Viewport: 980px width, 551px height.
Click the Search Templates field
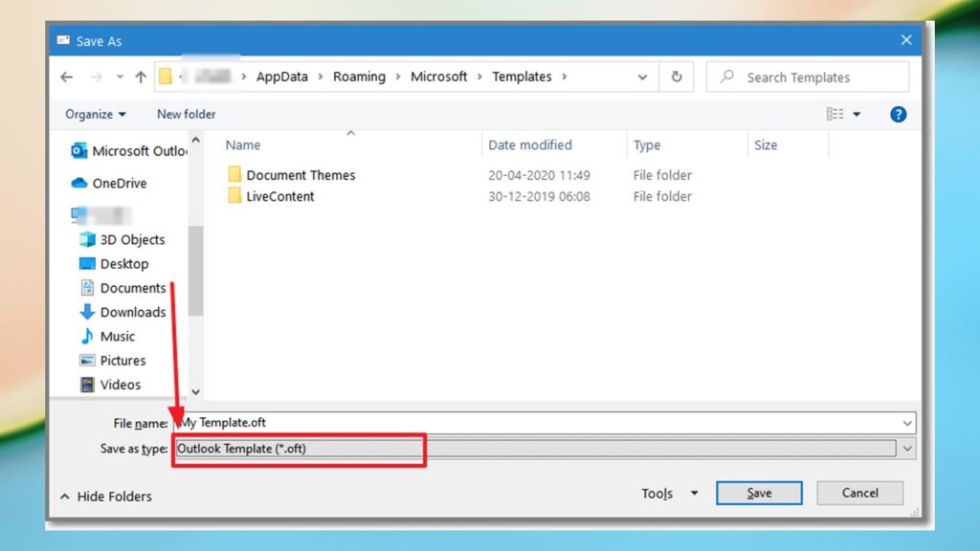808,77
